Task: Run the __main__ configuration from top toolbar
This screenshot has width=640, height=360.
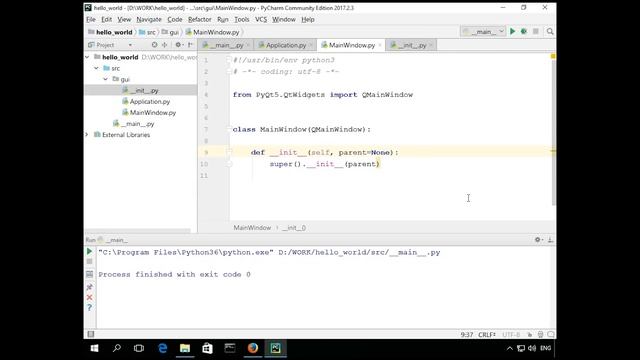Action: [x=513, y=31]
